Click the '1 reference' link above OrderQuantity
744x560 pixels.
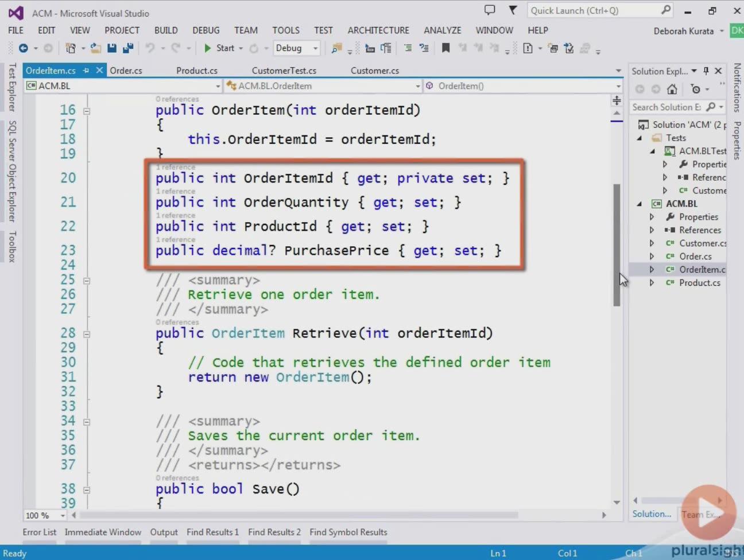pos(176,191)
